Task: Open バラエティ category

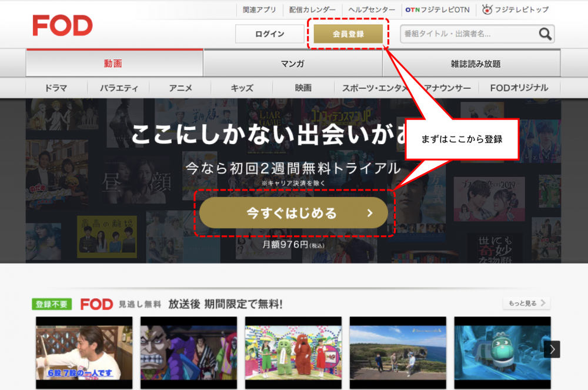Action: (119, 88)
